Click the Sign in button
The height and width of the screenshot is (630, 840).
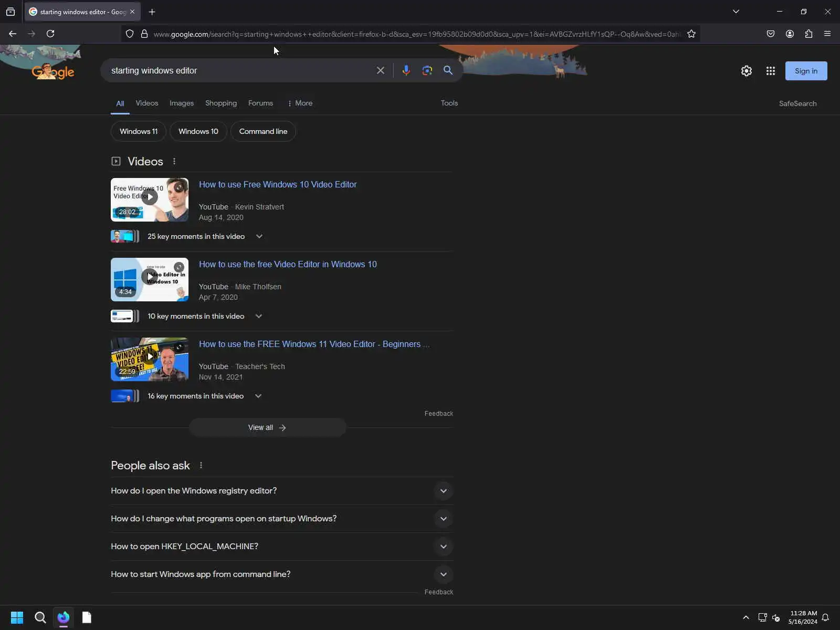(x=806, y=71)
